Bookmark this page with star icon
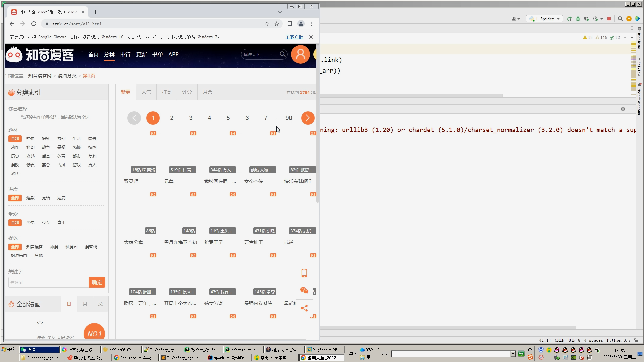Viewport: 644px width, 362px height. [277, 24]
